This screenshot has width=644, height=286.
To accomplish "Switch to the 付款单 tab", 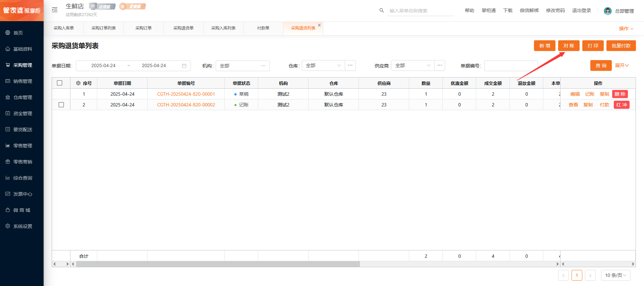I will [263, 28].
